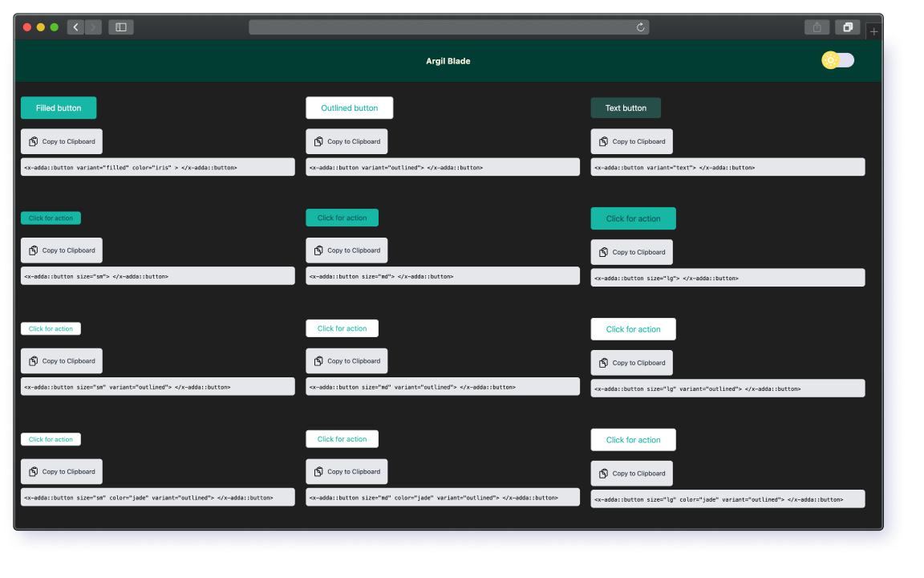Click the "Argil Blade" page title
This screenshot has height=578, width=924.
click(448, 61)
